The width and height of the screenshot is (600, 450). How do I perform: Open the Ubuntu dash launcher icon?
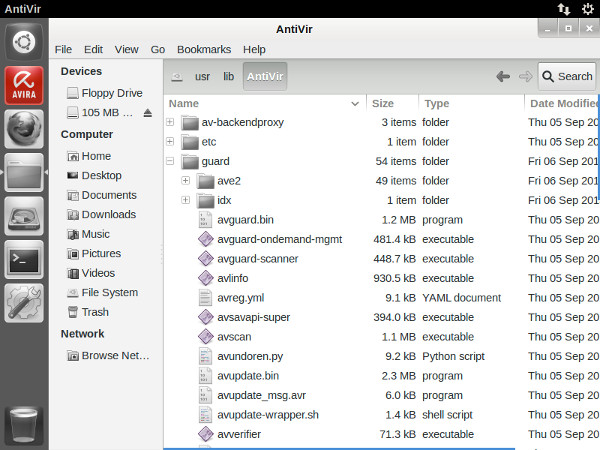(x=24, y=41)
